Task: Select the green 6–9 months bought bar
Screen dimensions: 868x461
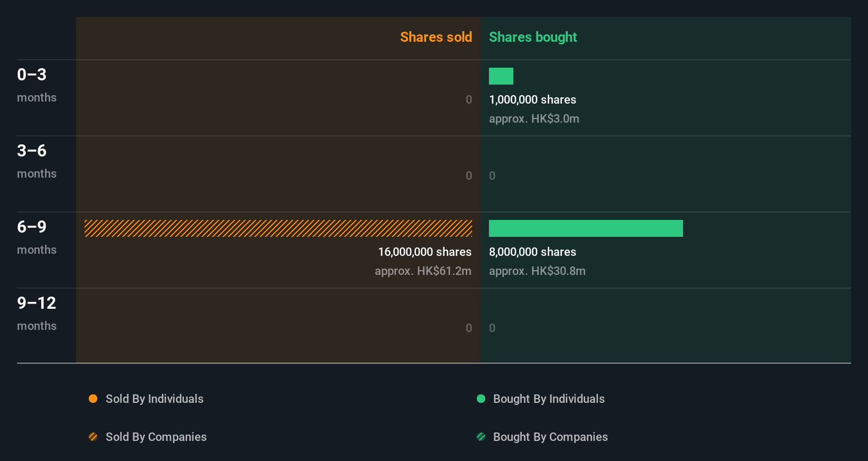Action: (586, 228)
